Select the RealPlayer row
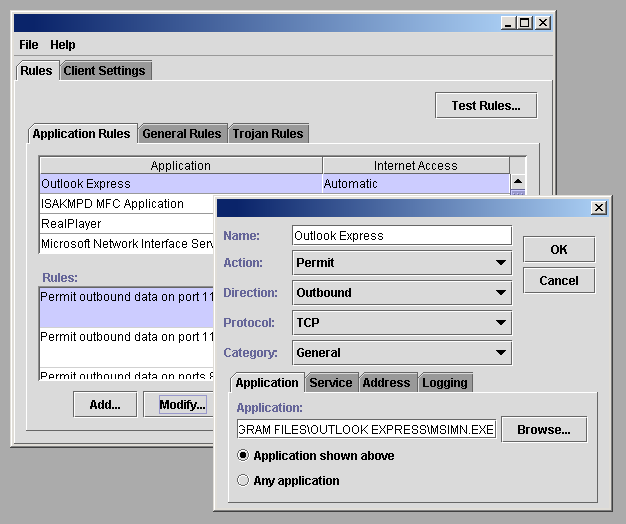The image size is (626, 524). pos(127,223)
